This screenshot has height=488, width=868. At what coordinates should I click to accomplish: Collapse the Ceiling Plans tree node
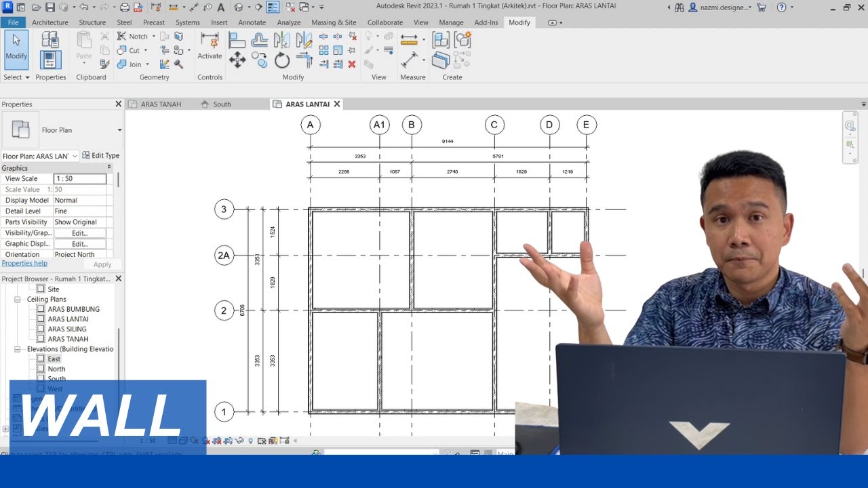coord(18,299)
